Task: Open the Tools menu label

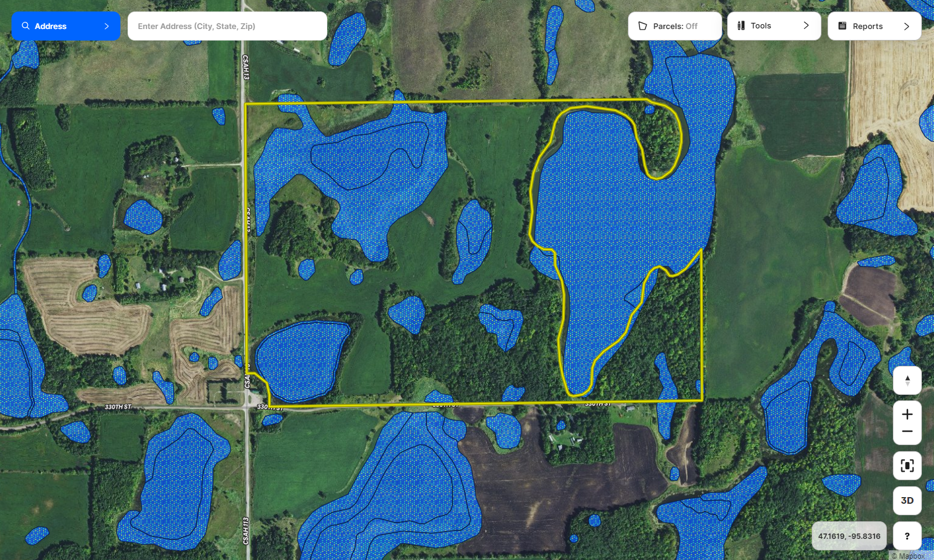Action: 760,25
